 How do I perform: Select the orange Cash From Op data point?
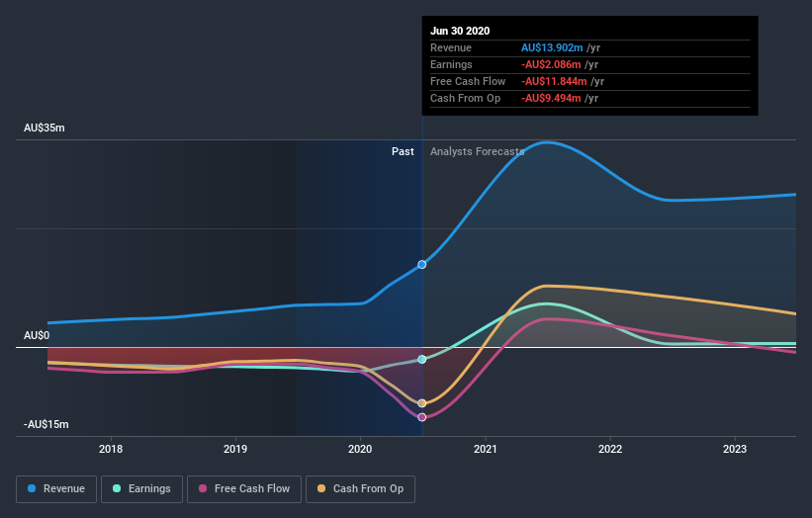[422, 403]
